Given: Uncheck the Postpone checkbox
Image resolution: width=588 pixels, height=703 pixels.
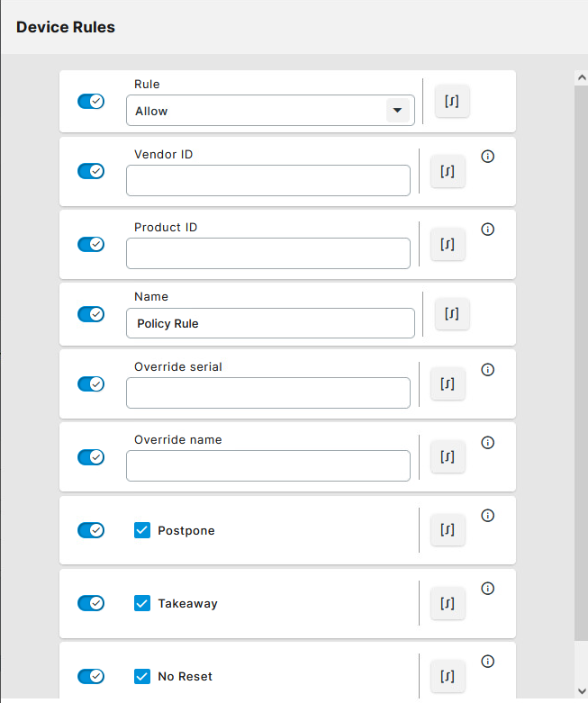Looking at the screenshot, I should (x=141, y=530).
